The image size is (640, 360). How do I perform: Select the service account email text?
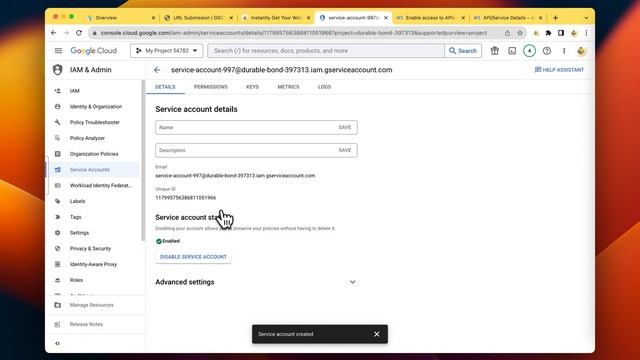tap(235, 176)
